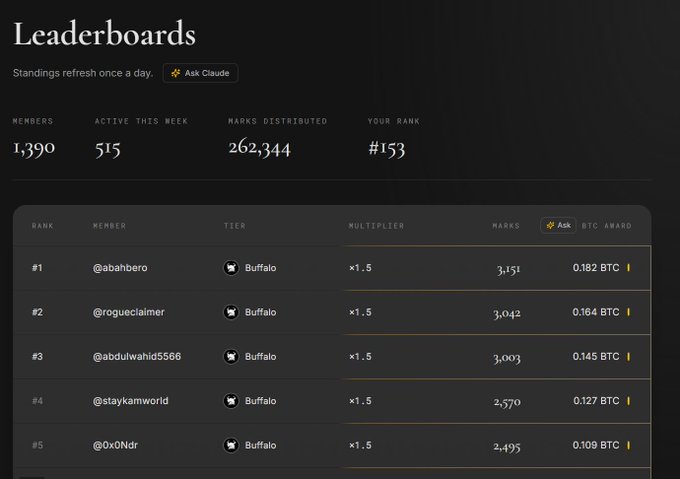Image resolution: width=680 pixels, height=479 pixels.
Task: Click the 3,151 marks value
Action: 508,270
